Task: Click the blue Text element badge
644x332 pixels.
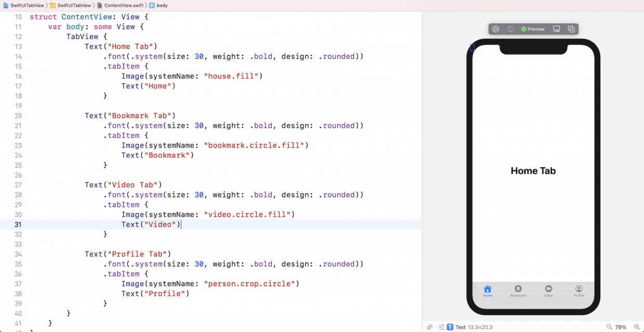Action: click(x=450, y=327)
